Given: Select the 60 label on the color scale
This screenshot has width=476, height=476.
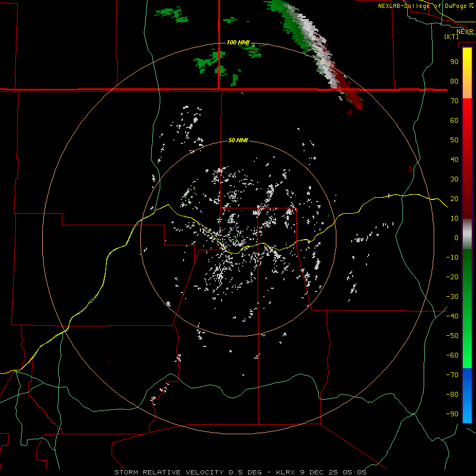Looking at the screenshot, I should 454,120.
